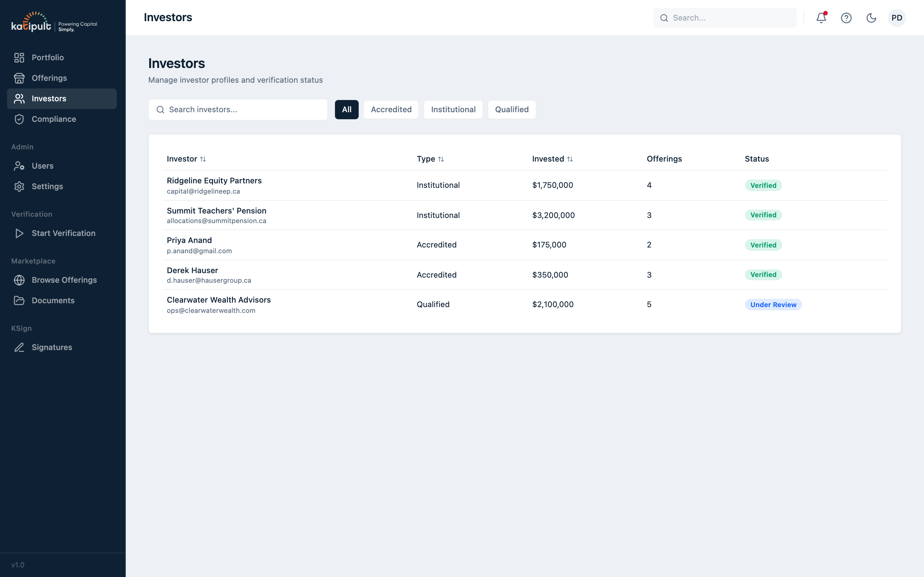Toggle dark mode moon icon
Screen dimensions: 924x577
click(x=871, y=18)
